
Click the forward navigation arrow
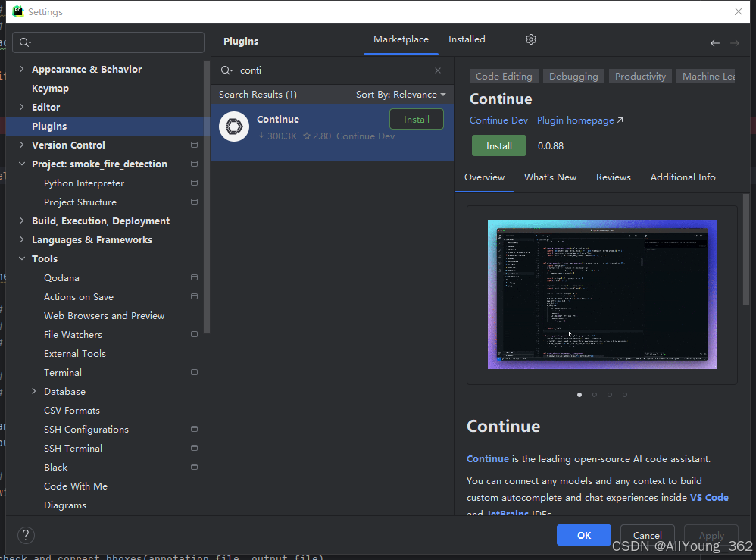click(x=735, y=43)
